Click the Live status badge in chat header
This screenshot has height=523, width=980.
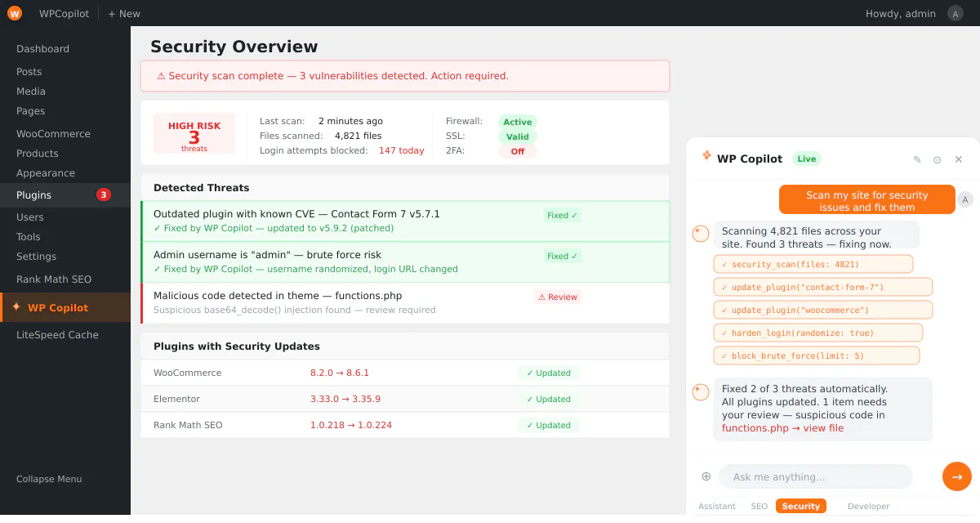pos(807,159)
